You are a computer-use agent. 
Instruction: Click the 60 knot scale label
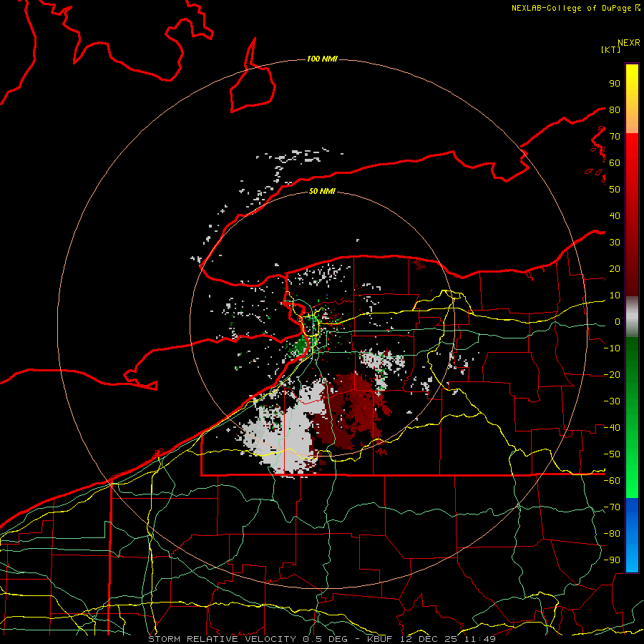coord(615,162)
